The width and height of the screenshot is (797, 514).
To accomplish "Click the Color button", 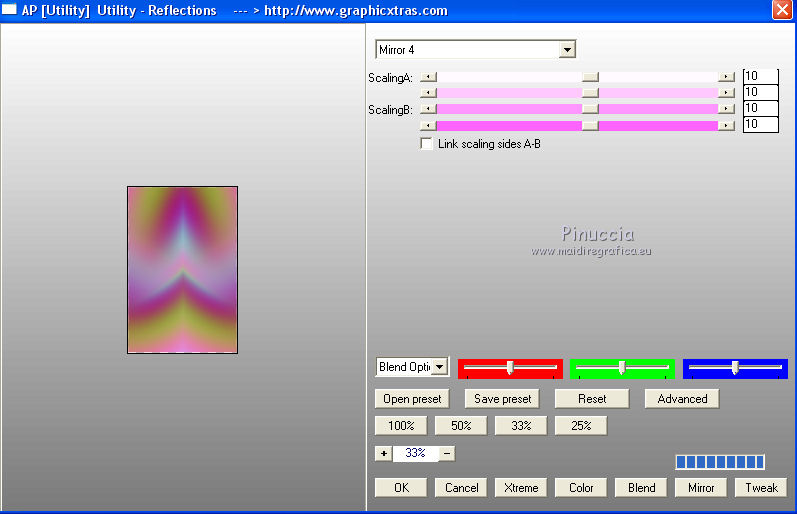I will 581,488.
